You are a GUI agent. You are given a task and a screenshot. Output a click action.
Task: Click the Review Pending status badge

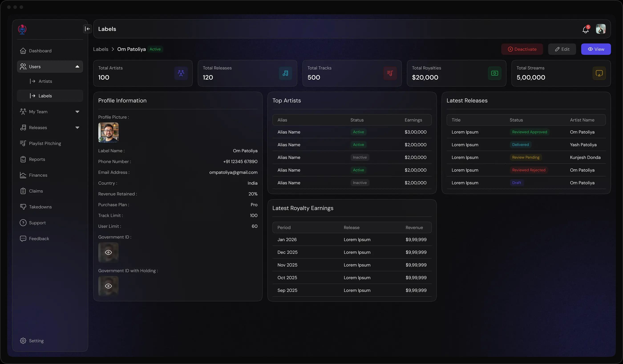coord(526,157)
